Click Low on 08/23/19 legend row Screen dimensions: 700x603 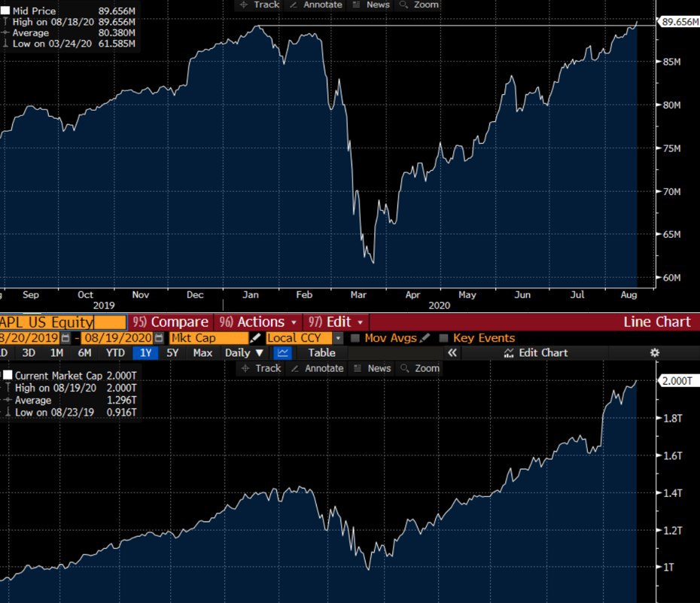(70, 412)
